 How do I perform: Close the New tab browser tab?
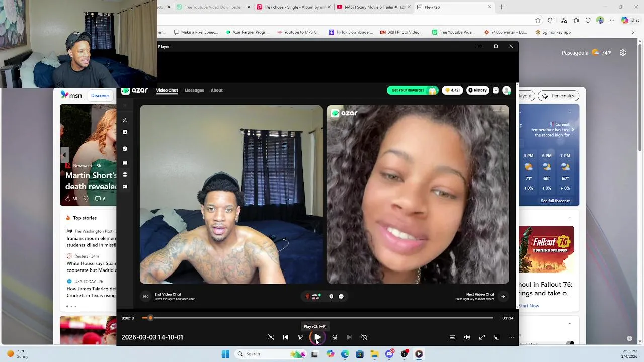pos(489,7)
